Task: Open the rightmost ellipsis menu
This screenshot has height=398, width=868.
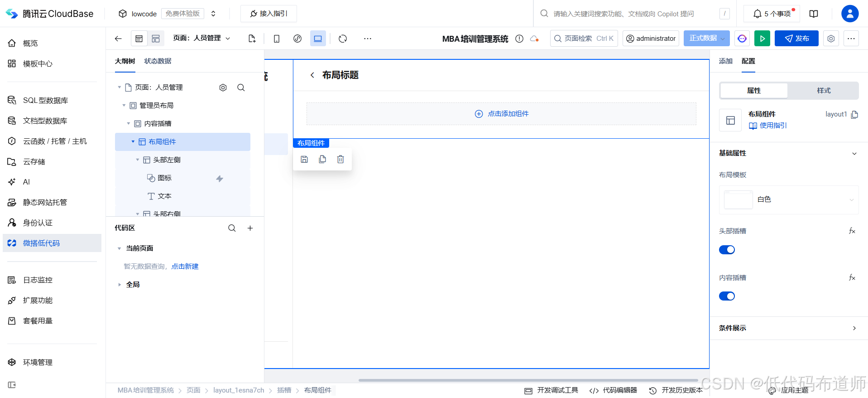Action: pos(851,39)
